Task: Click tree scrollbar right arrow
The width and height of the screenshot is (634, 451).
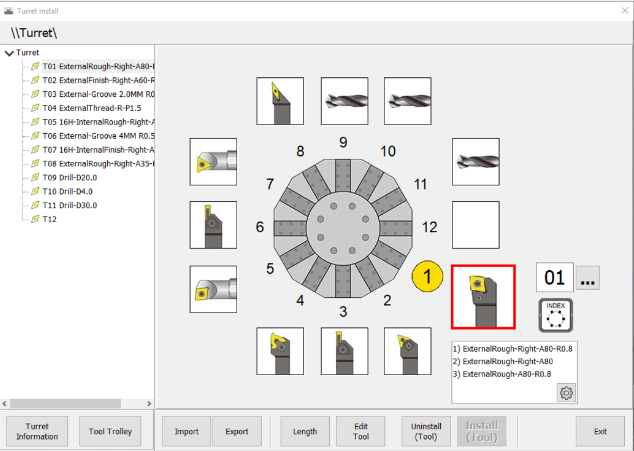Action: click(149, 404)
